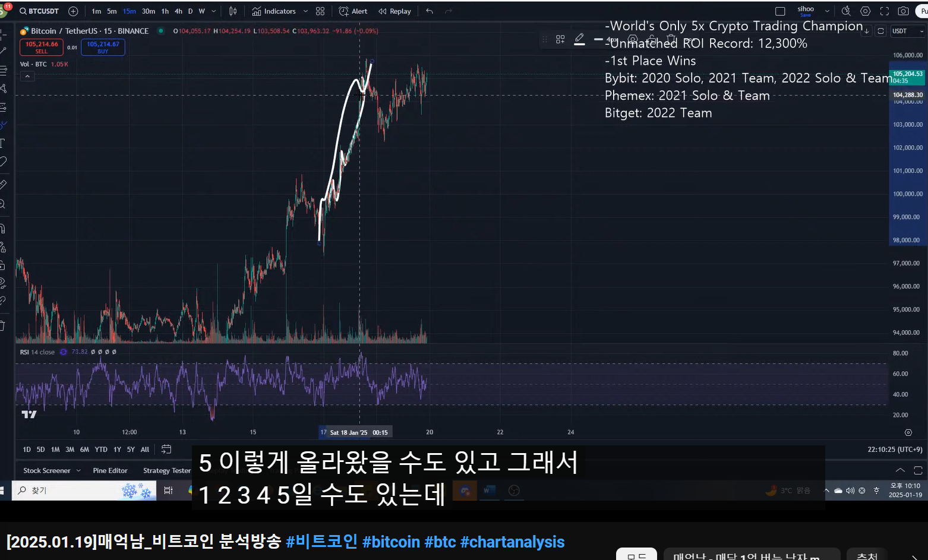Collapse the indicator legend with chevron

(27, 77)
